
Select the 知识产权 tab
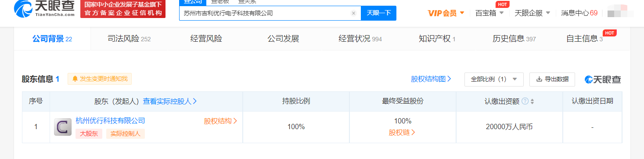coord(437,39)
